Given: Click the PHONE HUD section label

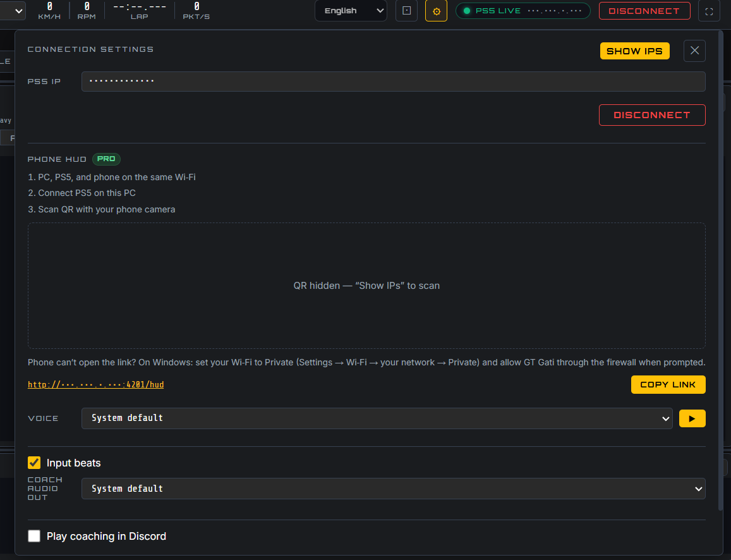Looking at the screenshot, I should 57,159.
